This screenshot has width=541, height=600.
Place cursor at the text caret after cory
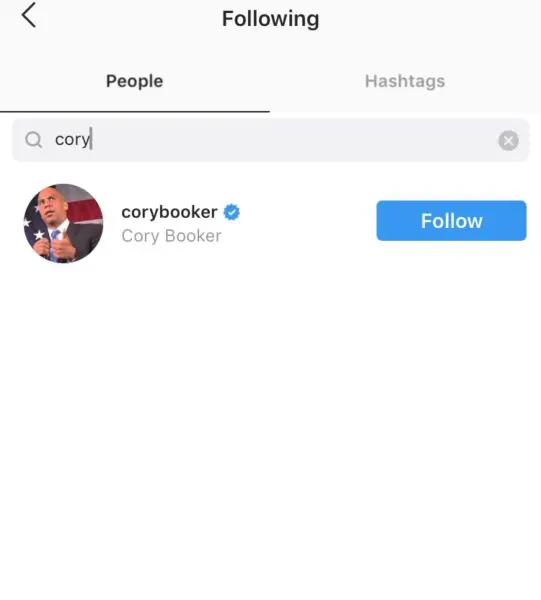pos(92,139)
